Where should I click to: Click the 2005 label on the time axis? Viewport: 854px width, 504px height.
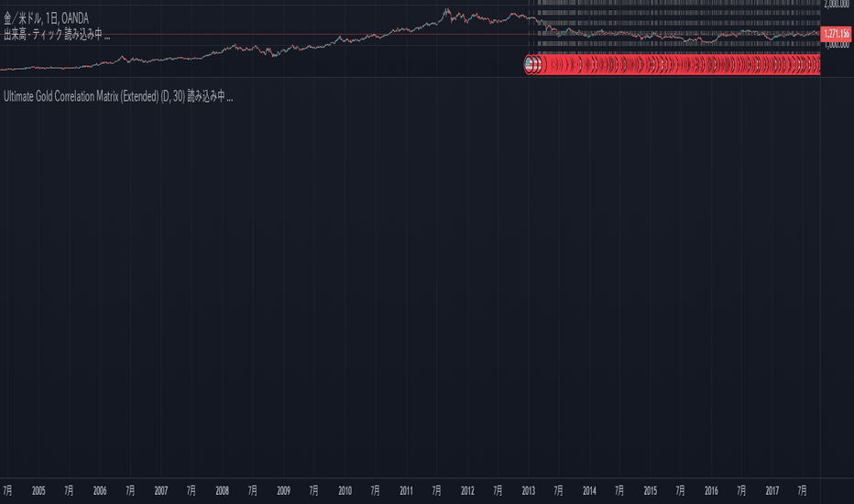point(38,491)
